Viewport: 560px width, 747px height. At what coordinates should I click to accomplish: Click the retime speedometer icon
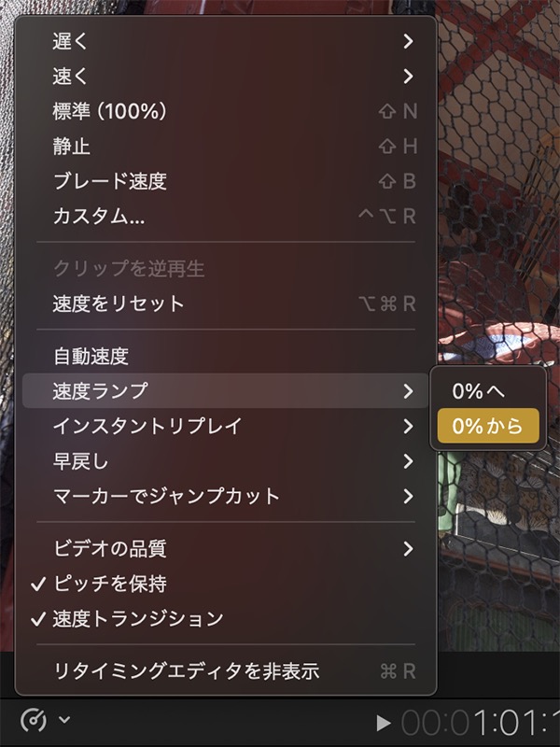34,720
